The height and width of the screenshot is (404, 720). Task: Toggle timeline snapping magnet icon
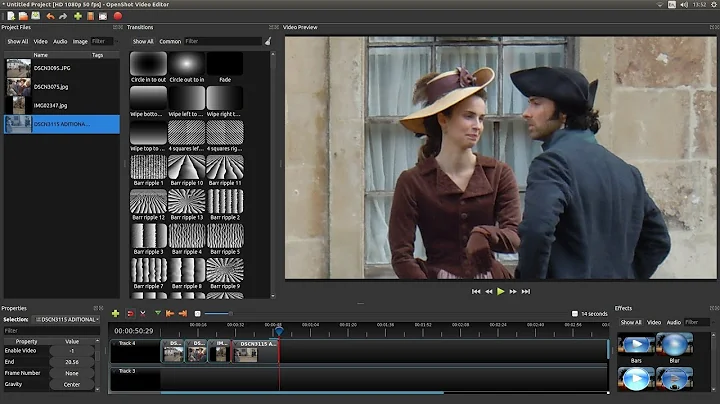[x=130, y=314]
